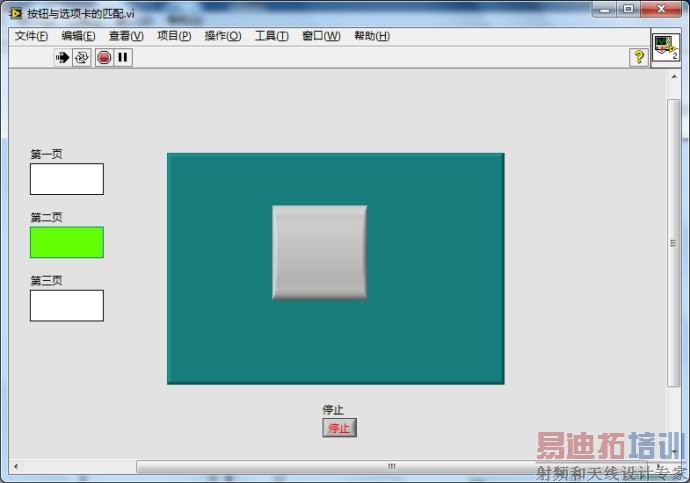Click the red Abort Execution icon
The width and height of the screenshot is (690, 483).
coord(104,58)
